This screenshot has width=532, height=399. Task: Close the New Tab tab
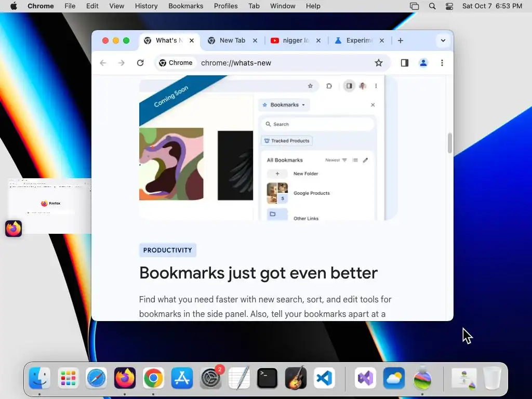(255, 41)
